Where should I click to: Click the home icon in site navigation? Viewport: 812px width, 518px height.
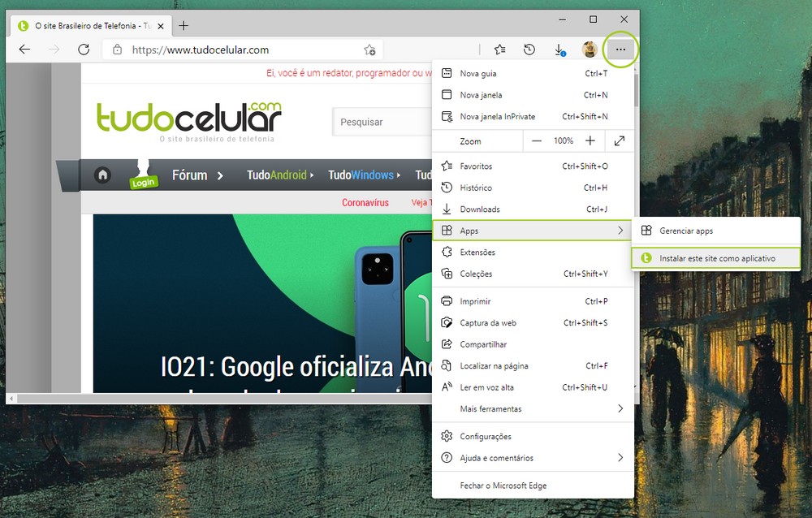(x=102, y=175)
